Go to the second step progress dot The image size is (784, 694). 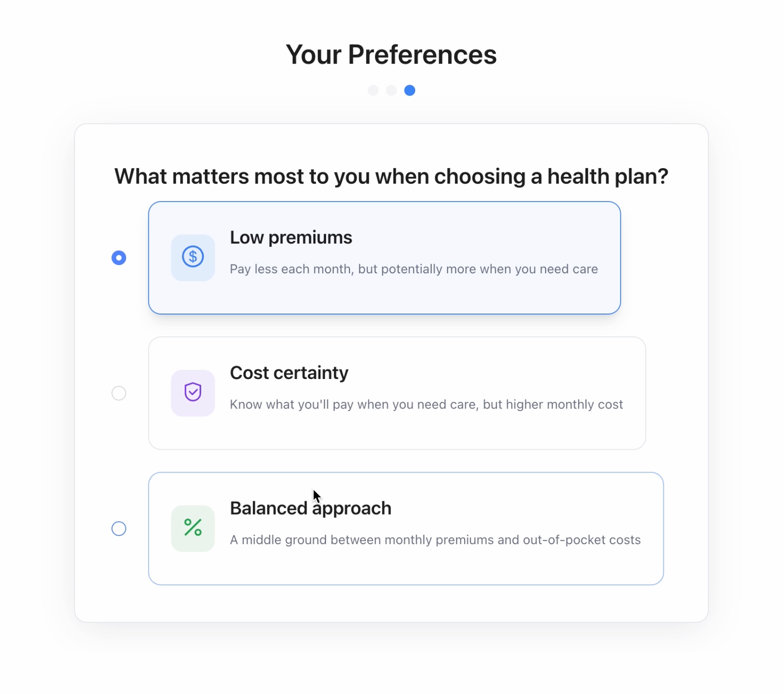coord(392,91)
